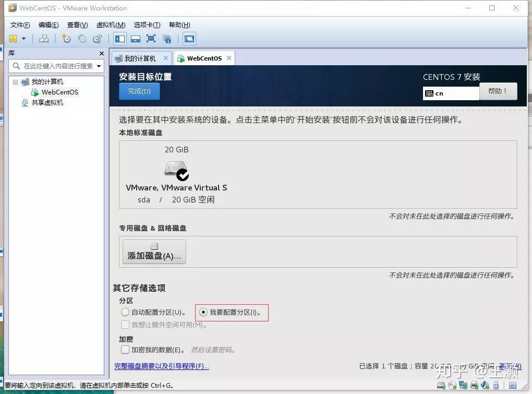Open the 帮助(H) menu
Image resolution: width=532 pixels, height=394 pixels.
coord(179,25)
